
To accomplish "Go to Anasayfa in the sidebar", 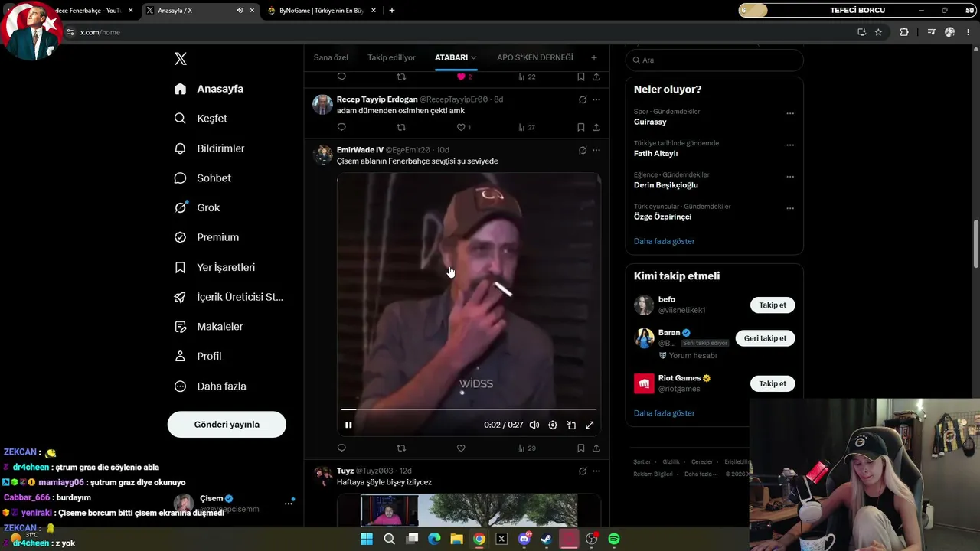I will pyautogui.click(x=209, y=89).
